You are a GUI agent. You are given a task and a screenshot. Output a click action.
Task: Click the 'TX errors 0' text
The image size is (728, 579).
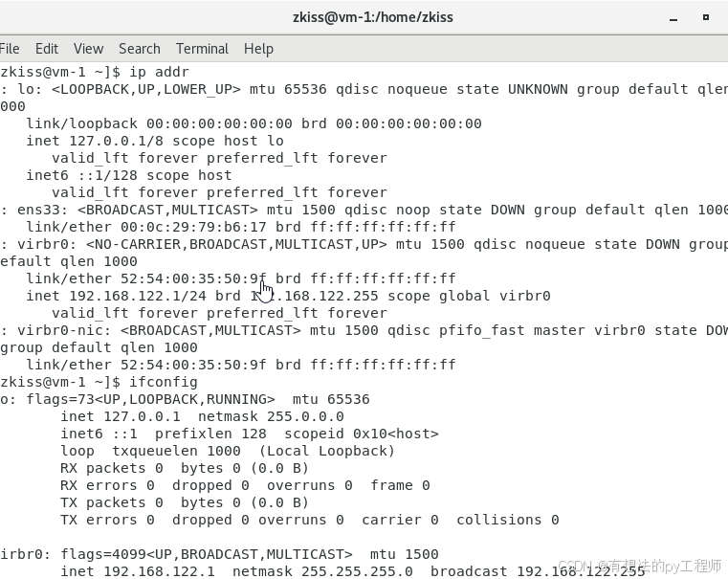coord(107,520)
